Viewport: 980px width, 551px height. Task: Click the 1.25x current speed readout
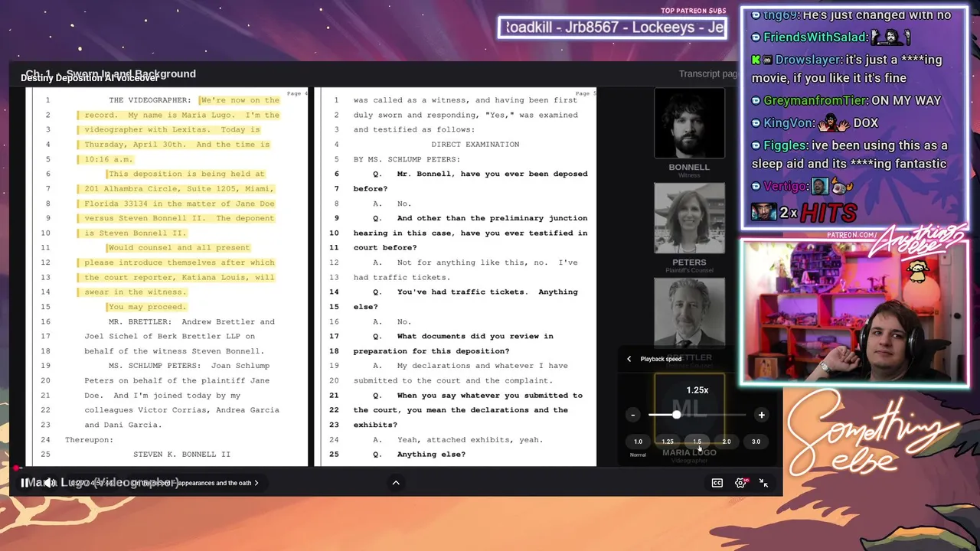coord(697,390)
